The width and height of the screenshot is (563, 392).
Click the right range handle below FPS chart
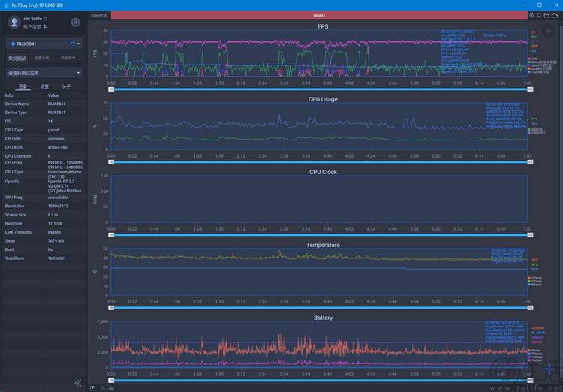[x=530, y=89]
